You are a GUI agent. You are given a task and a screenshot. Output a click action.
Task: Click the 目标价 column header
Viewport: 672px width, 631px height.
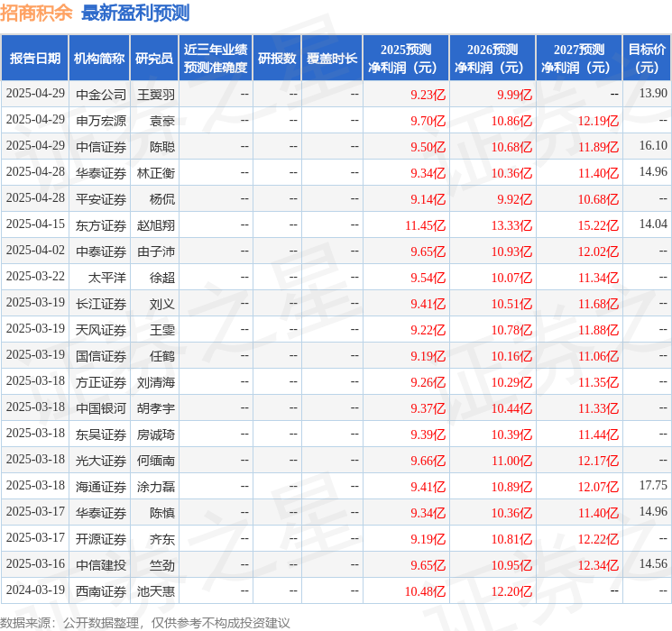647,59
